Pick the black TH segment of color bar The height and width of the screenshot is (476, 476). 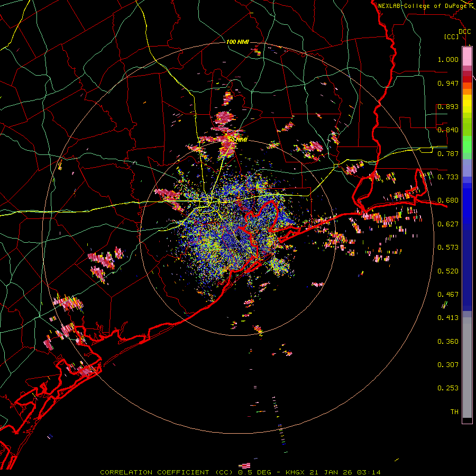467,420
